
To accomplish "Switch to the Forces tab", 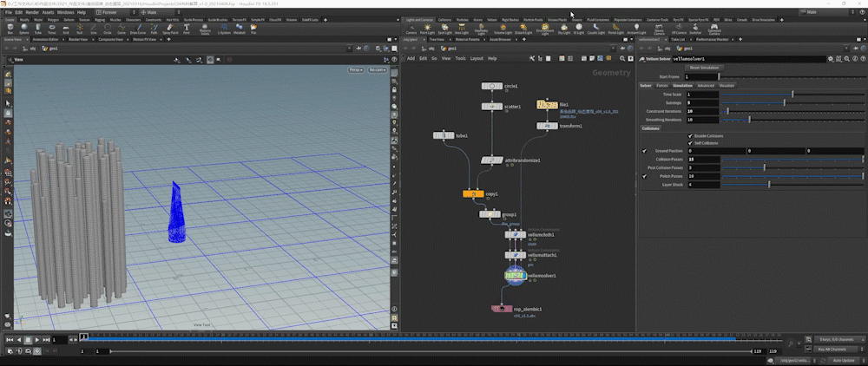I will [662, 86].
